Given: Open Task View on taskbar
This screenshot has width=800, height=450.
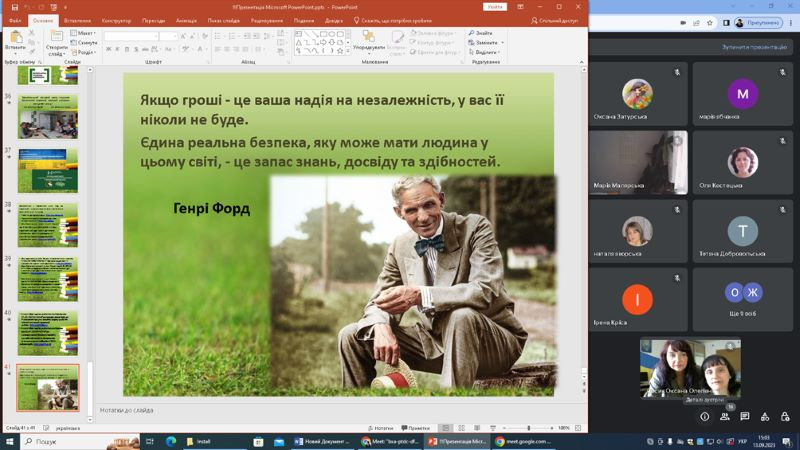Looking at the screenshot, I should 149,441.
